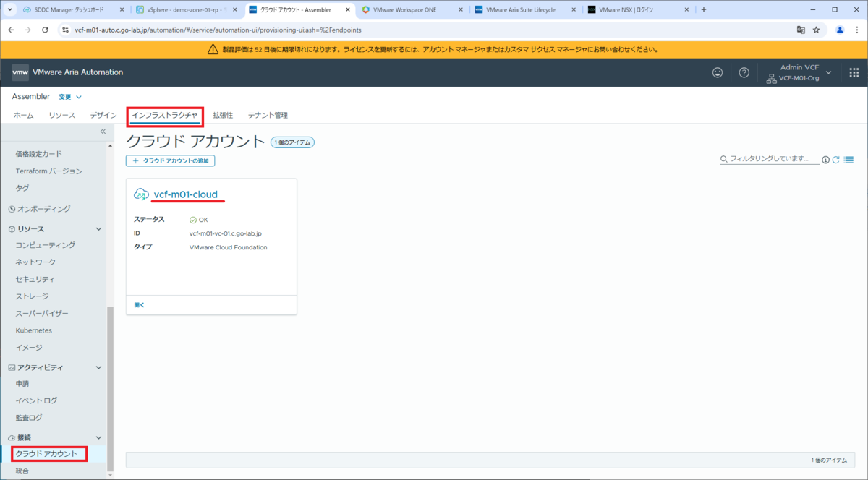868x480 pixels.
Task: Select the インフラストラクチャ tab
Action: [165, 116]
